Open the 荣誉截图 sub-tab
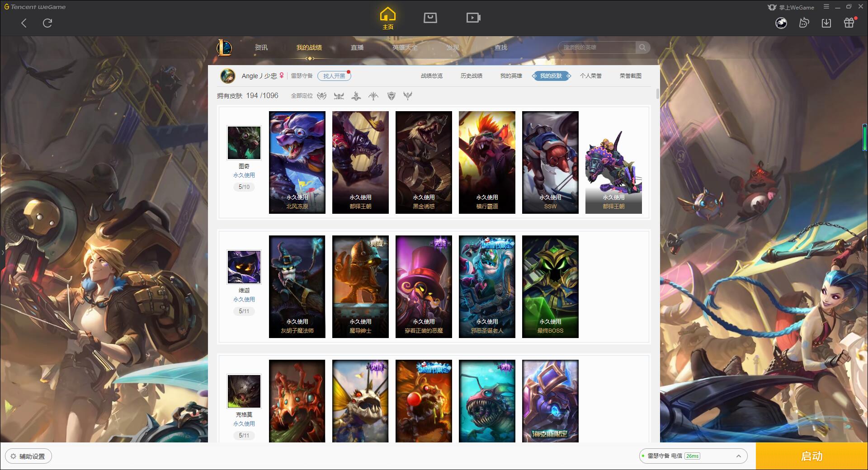This screenshot has height=470, width=868. (x=631, y=76)
